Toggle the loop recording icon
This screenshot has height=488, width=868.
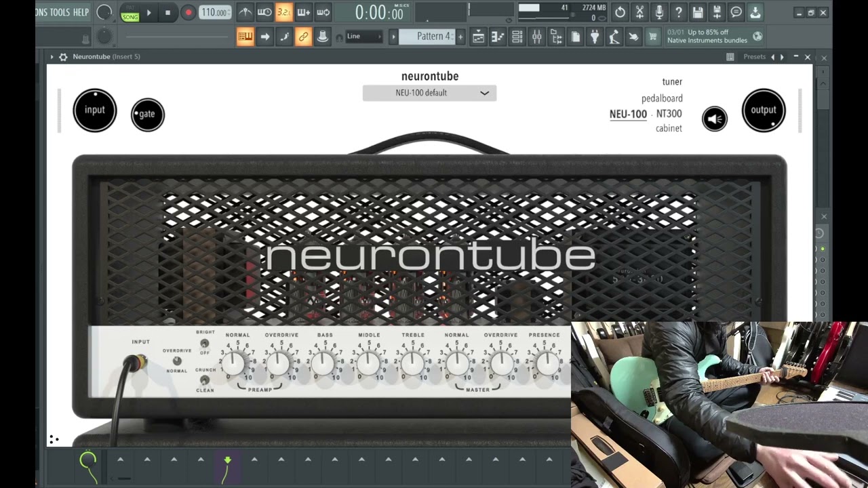point(323,12)
